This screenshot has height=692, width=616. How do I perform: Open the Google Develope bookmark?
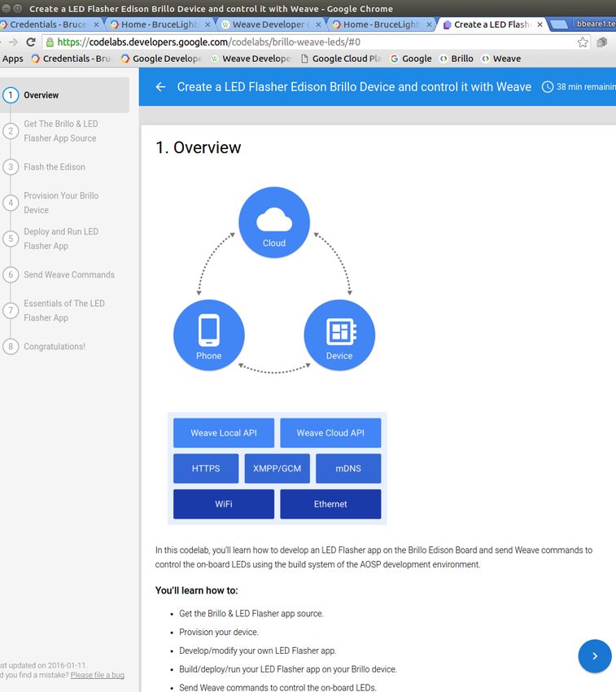161,59
